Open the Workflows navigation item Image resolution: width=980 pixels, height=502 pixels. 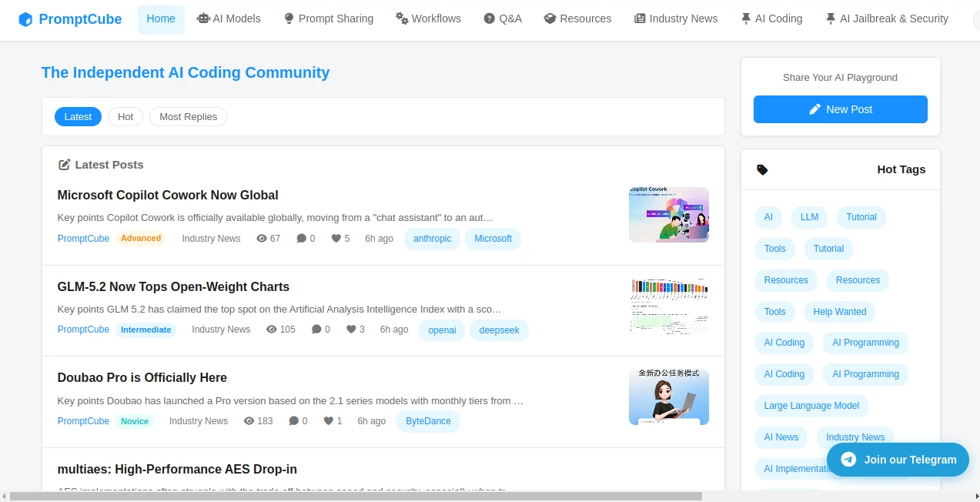pos(428,19)
